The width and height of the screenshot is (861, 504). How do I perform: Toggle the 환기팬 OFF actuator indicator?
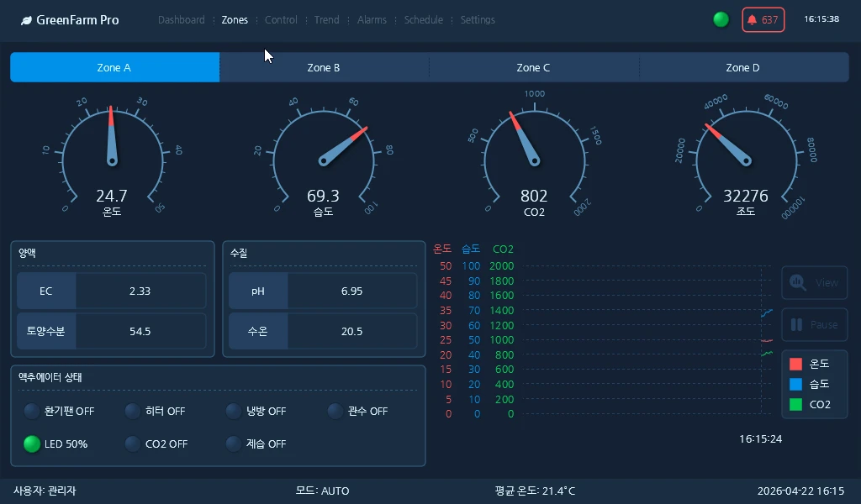pos(31,411)
